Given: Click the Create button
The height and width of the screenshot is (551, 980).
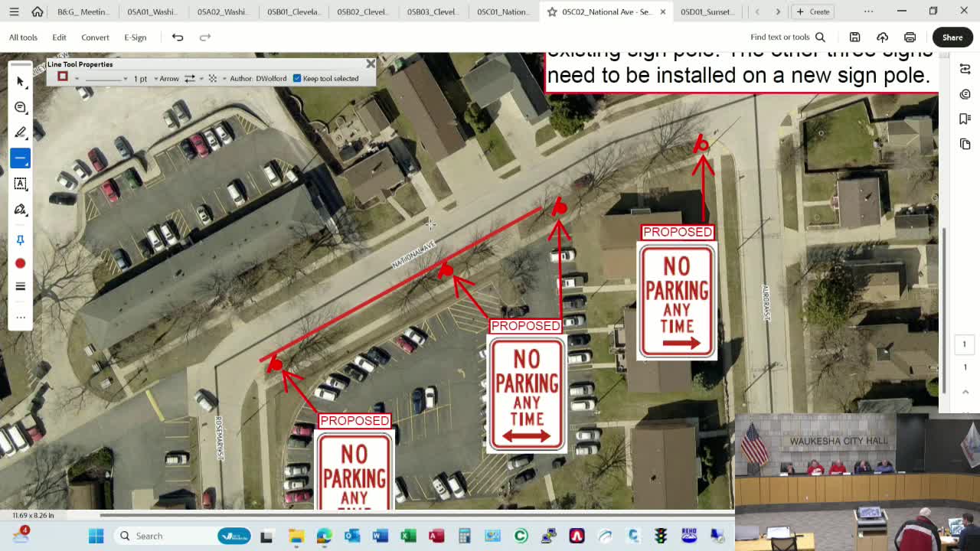Looking at the screenshot, I should tap(812, 11).
